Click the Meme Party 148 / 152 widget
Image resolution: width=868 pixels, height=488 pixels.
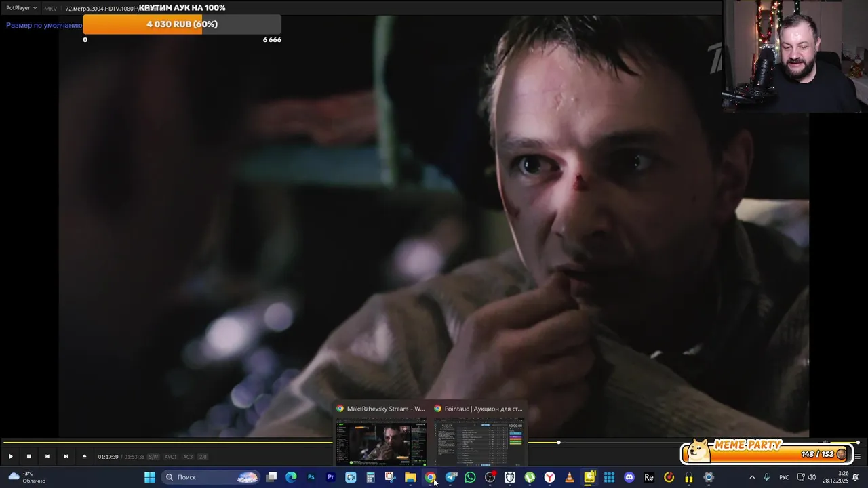pos(766,451)
